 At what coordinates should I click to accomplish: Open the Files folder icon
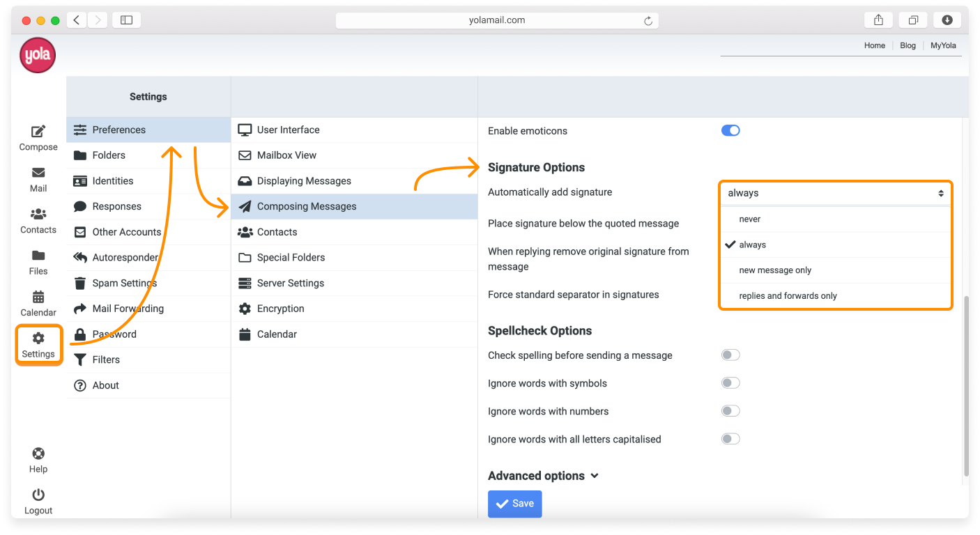[x=38, y=256]
